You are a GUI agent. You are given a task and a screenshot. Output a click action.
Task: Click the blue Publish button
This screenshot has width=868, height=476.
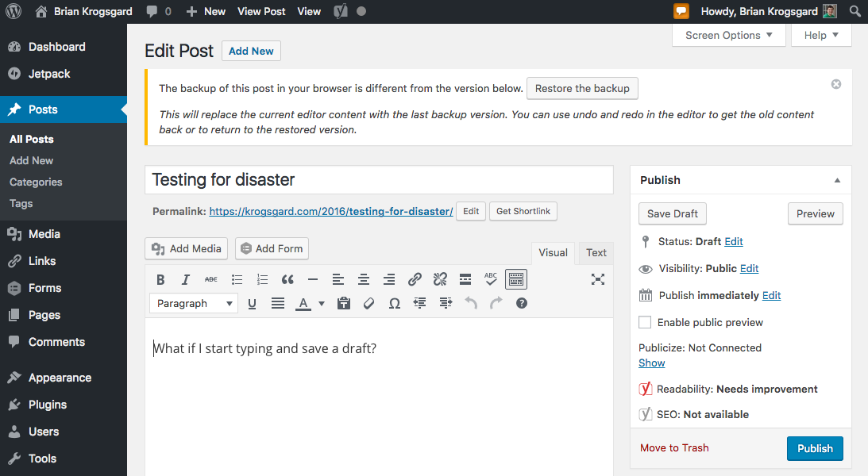(815, 448)
